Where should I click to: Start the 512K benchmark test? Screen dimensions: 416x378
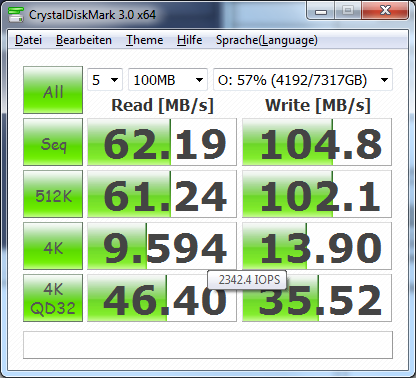point(53,194)
